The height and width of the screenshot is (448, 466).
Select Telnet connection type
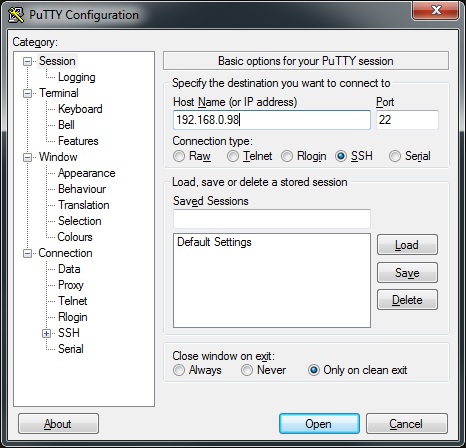point(233,156)
